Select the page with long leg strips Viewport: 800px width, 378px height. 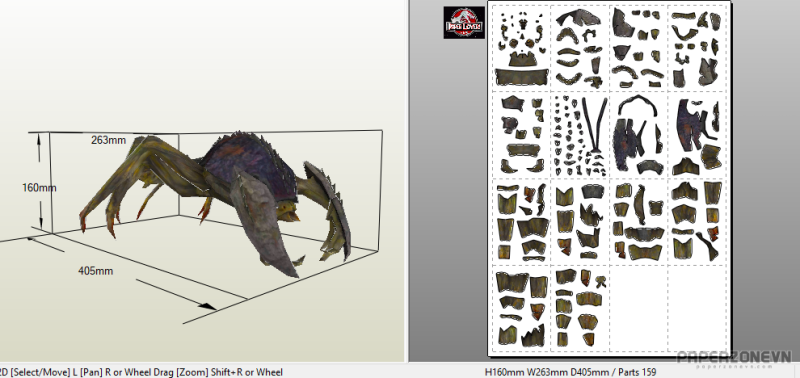pyautogui.click(x=580, y=135)
